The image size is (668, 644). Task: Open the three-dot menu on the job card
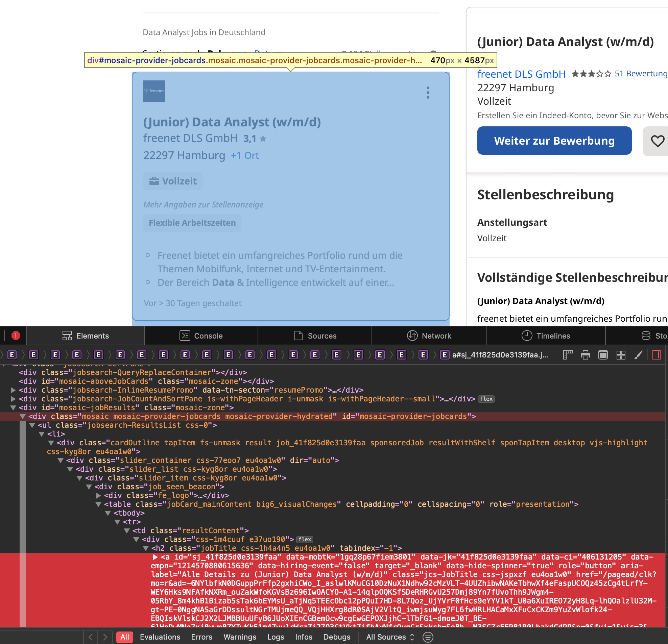point(428,93)
